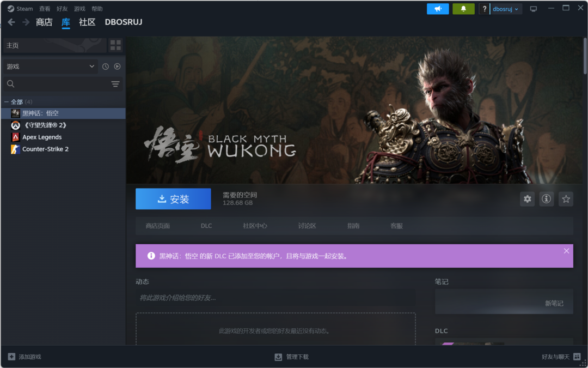Viewport: 588px width, 368px height.
Task: Expand the 游戏 filter dropdown
Action: (x=51, y=67)
